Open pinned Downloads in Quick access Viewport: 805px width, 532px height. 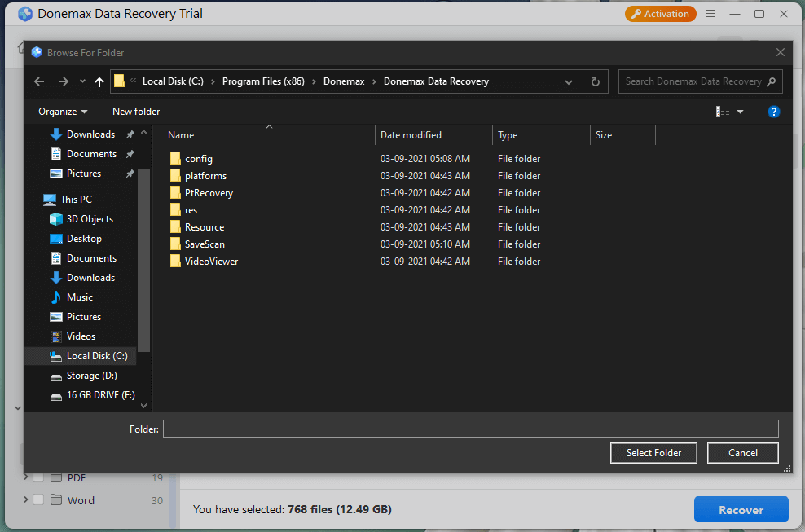tap(91, 134)
